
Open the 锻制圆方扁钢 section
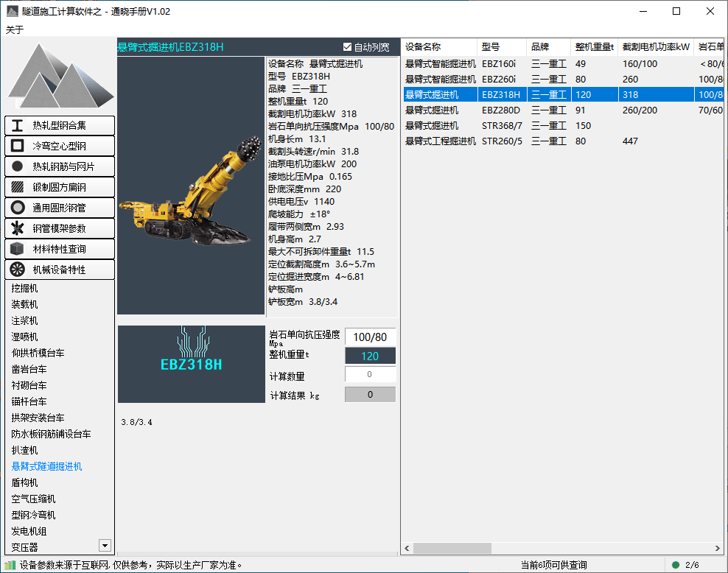coord(60,187)
